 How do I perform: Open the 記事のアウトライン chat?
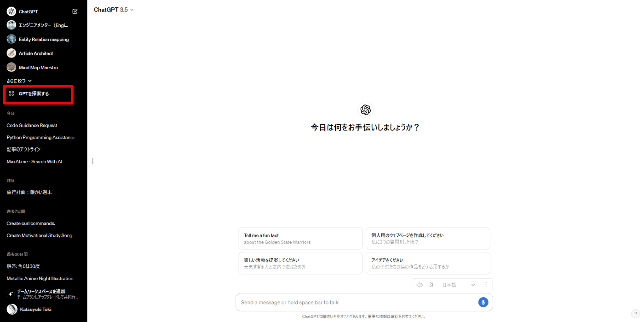[23, 149]
